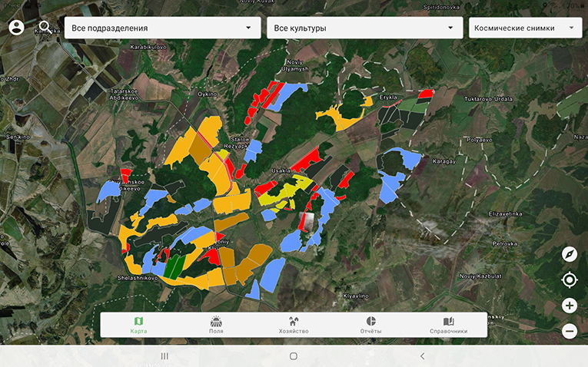Image resolution: width=588 pixels, height=367 pixels.
Task: Zoom out with the minus button
Action: [x=570, y=332]
